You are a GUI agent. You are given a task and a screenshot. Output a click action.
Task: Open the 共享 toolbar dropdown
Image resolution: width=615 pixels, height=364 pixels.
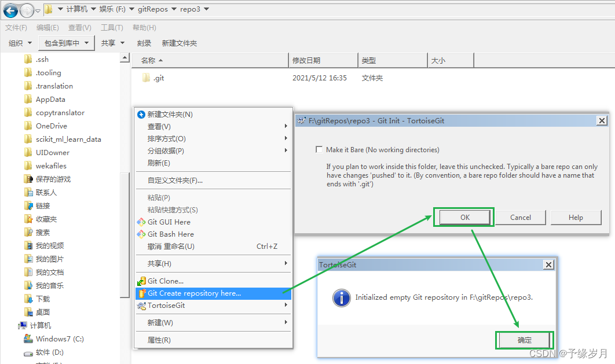tap(112, 43)
